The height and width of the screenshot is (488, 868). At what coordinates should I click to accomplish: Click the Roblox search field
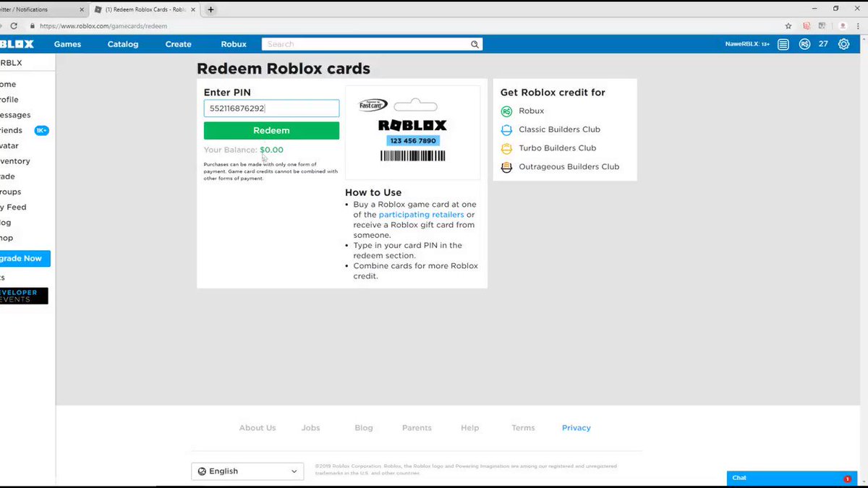click(x=365, y=44)
